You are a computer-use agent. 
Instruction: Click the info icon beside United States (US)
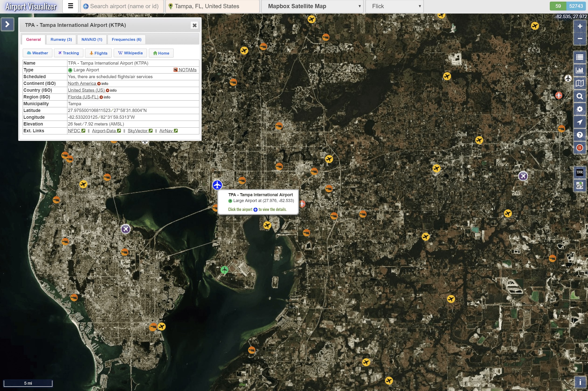tap(111, 90)
